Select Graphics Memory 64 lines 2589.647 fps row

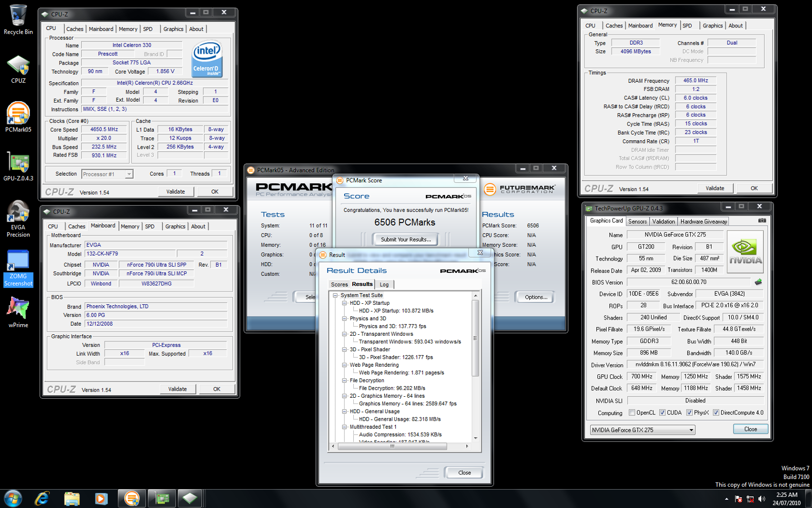(x=408, y=404)
